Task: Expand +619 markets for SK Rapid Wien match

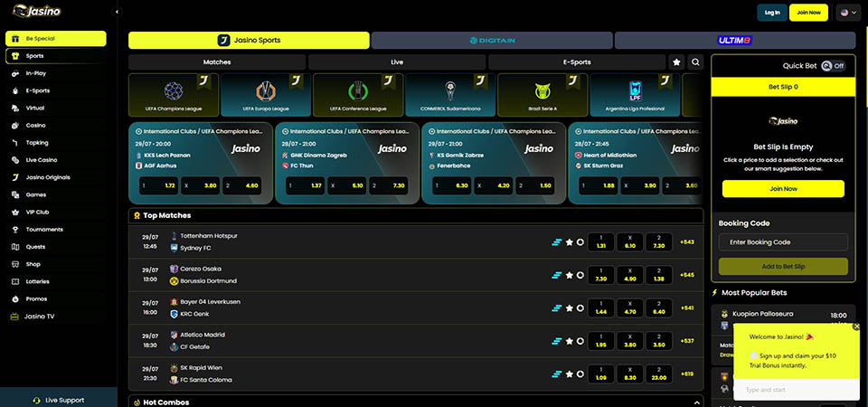Action: (x=687, y=374)
